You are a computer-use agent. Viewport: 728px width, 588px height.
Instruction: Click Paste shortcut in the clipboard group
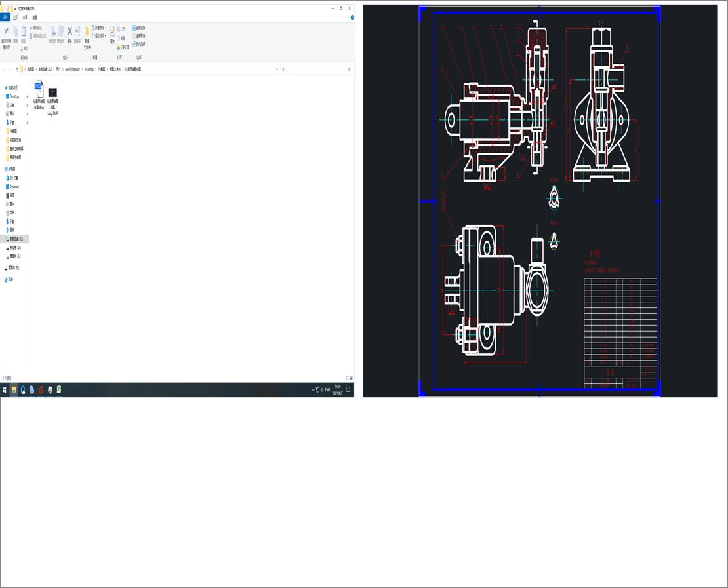pos(38,36)
